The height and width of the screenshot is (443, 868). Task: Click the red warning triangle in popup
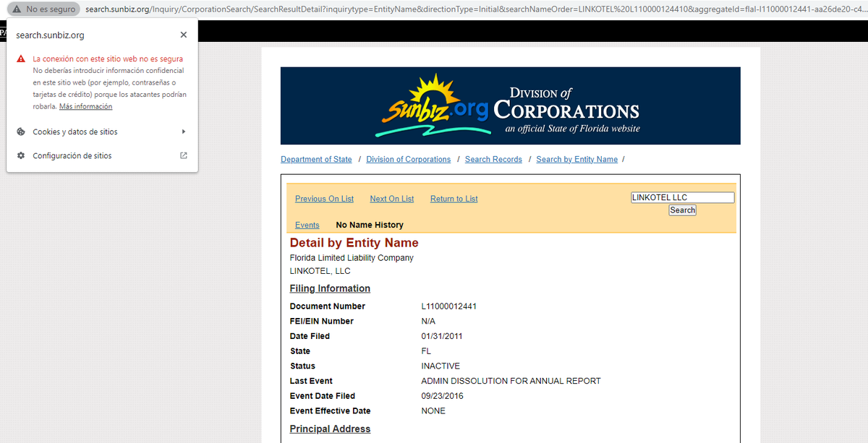21,59
